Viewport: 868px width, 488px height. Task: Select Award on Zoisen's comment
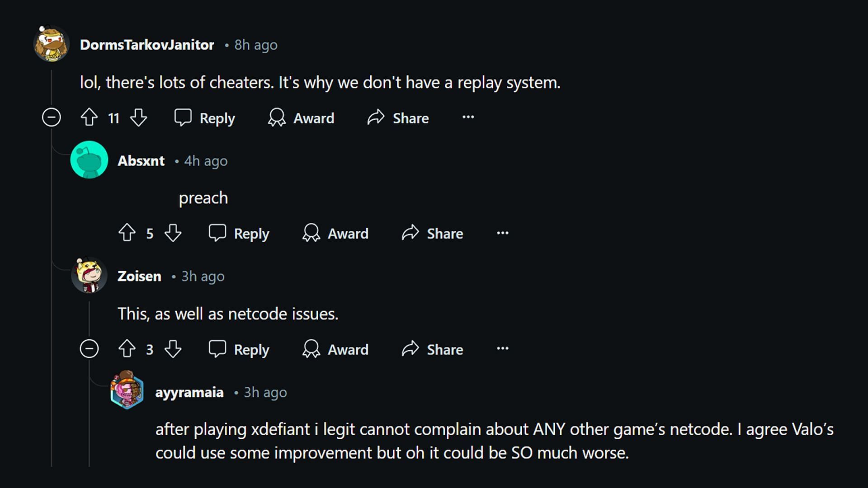click(x=337, y=349)
